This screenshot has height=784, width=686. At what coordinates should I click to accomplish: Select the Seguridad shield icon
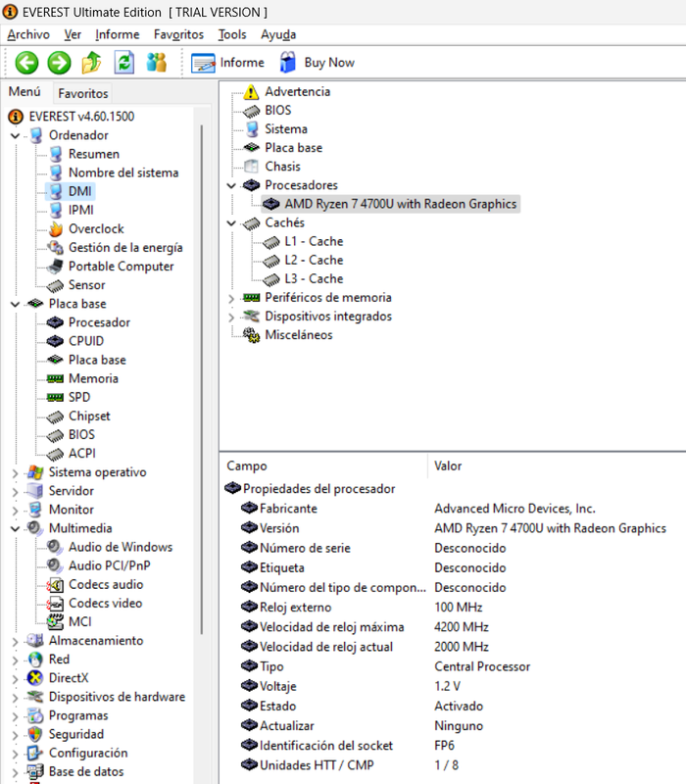click(x=35, y=734)
